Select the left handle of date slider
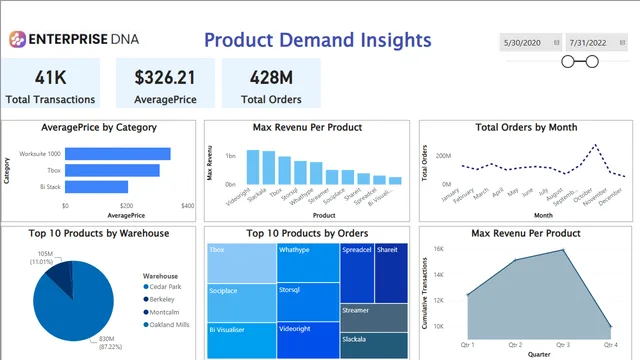This screenshot has height=360, width=640. [x=568, y=62]
